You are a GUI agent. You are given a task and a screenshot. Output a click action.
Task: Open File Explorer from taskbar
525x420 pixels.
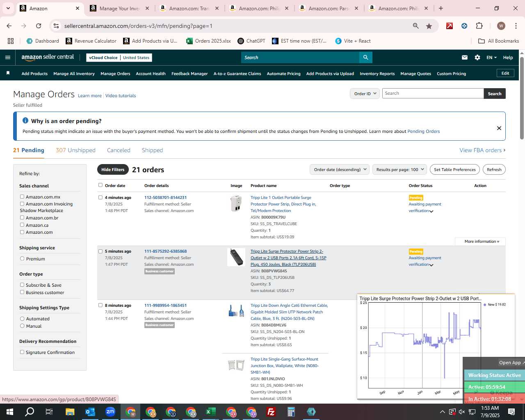click(x=70, y=412)
